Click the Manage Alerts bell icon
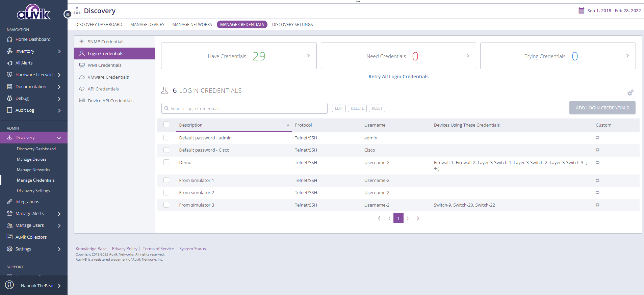Image resolution: width=644 pixels, height=295 pixels. pyautogui.click(x=9, y=213)
